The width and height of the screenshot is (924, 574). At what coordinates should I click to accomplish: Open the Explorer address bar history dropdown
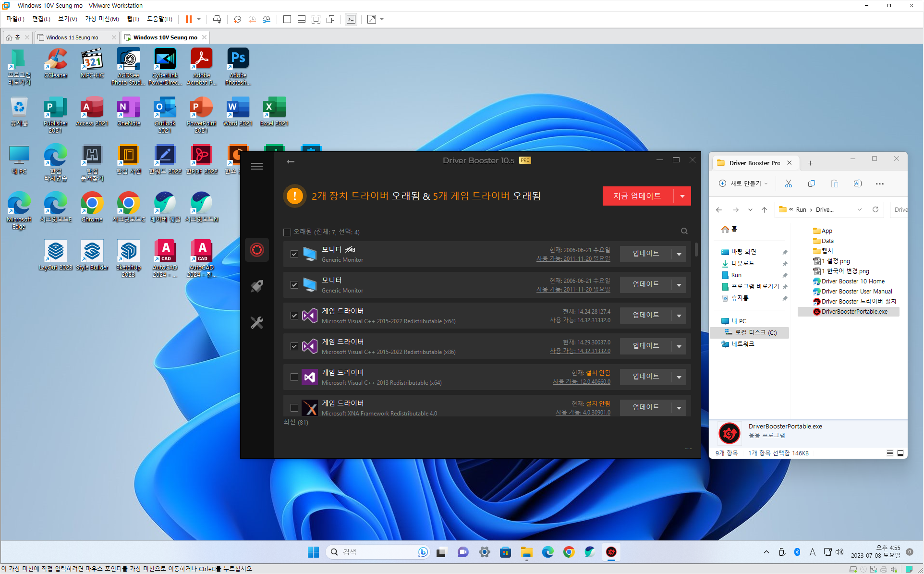click(x=860, y=209)
